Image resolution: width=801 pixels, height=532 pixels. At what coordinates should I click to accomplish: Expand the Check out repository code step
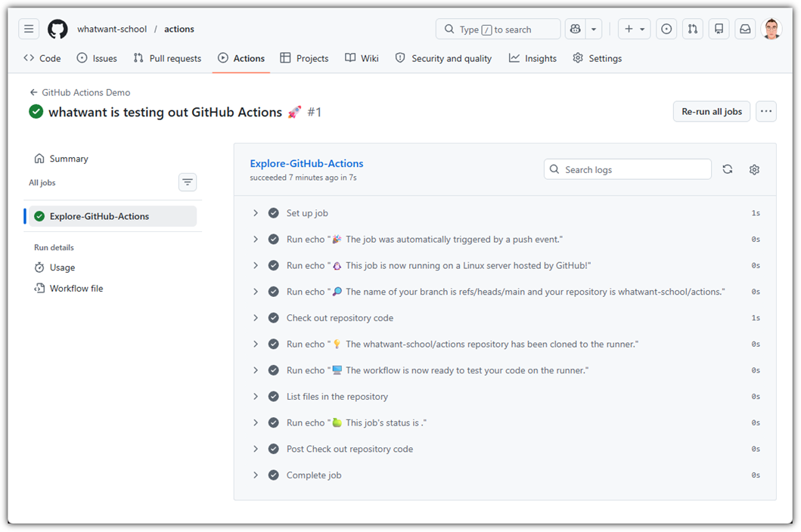point(256,318)
